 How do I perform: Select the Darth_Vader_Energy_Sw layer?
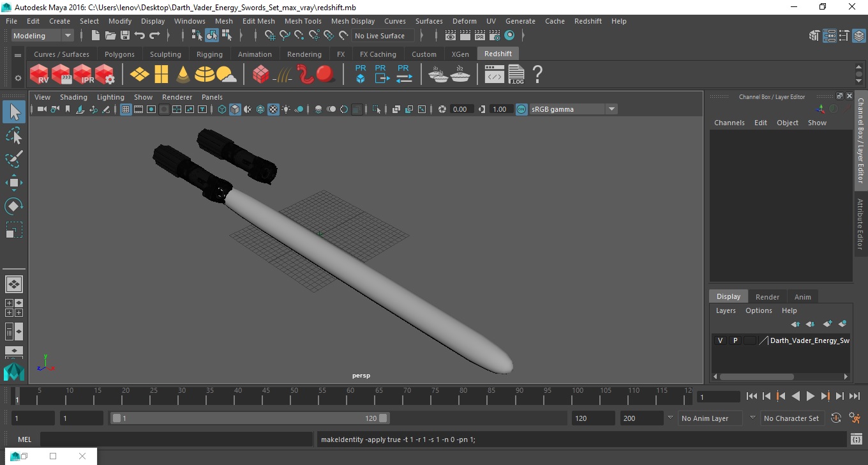809,340
